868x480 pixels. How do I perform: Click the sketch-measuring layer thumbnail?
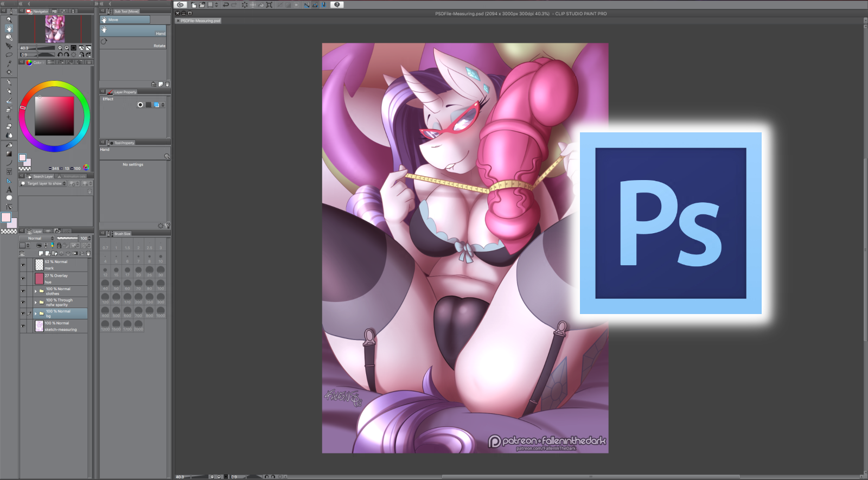pos(39,326)
